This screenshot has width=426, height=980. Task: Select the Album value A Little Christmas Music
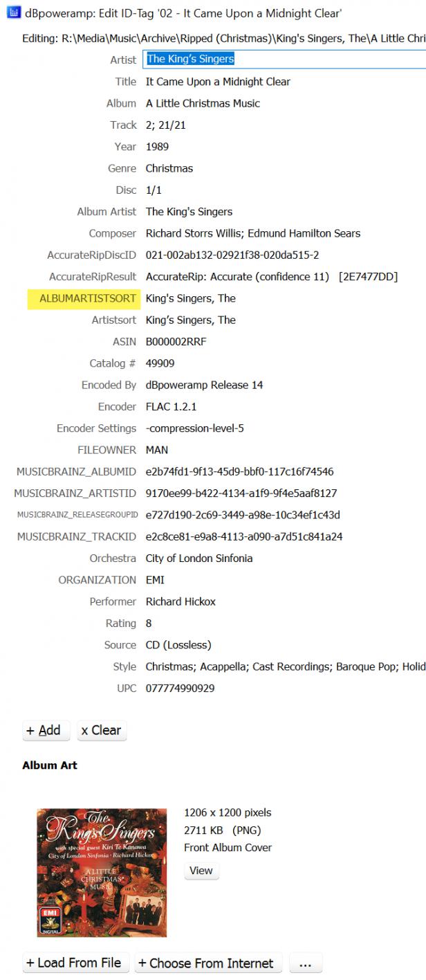[203, 103]
